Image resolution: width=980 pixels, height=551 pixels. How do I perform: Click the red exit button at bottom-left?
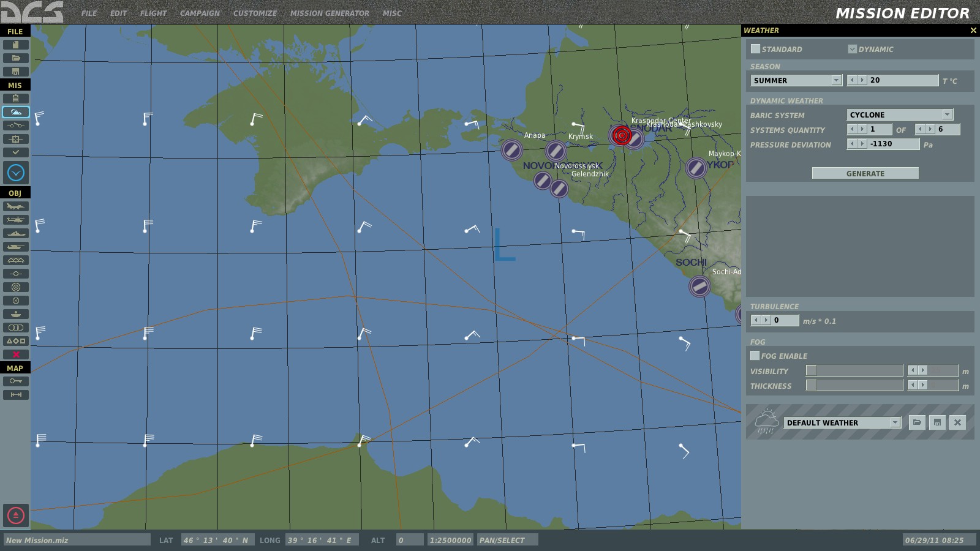click(x=16, y=515)
